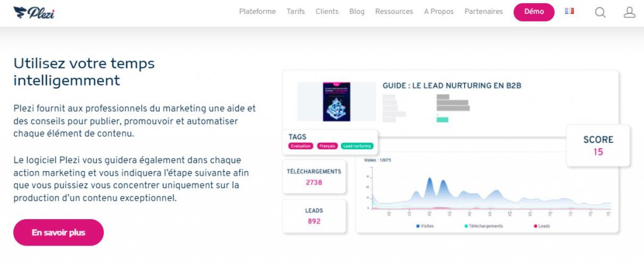Select the Lead nurturing tag
The height and width of the screenshot is (265, 644).
[x=357, y=146]
